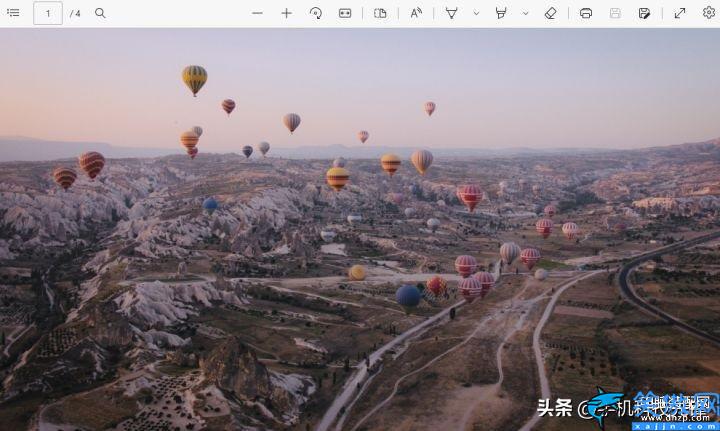Toggle fit to width view
The height and width of the screenshot is (431, 720).
click(345, 13)
